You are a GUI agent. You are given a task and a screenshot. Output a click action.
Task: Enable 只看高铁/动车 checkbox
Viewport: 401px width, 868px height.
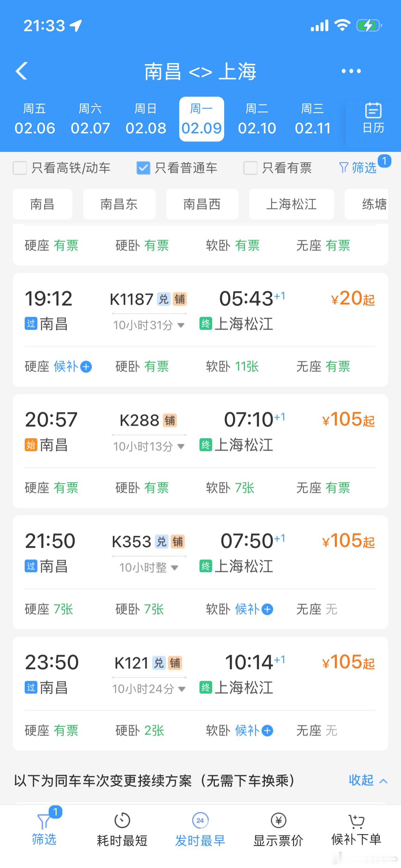coord(20,168)
